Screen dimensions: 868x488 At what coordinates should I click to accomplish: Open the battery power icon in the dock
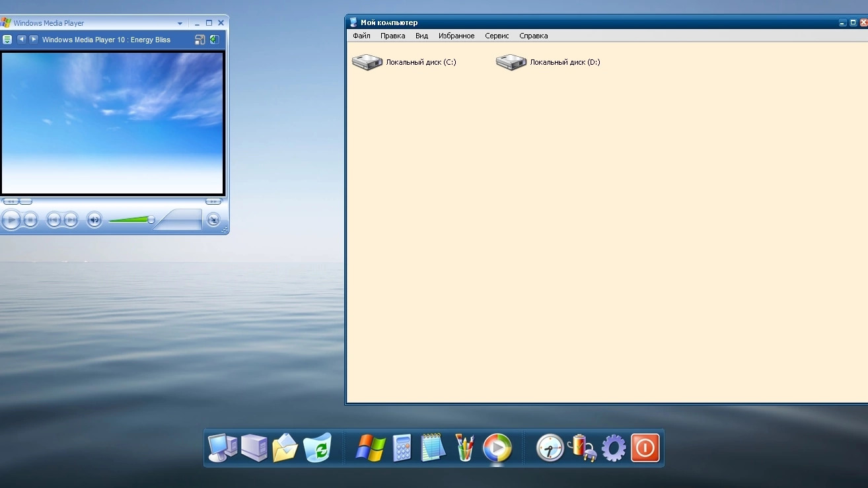pyautogui.click(x=582, y=448)
